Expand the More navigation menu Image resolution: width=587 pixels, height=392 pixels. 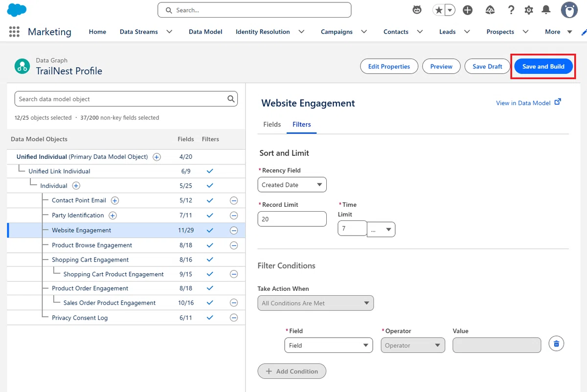click(x=558, y=32)
